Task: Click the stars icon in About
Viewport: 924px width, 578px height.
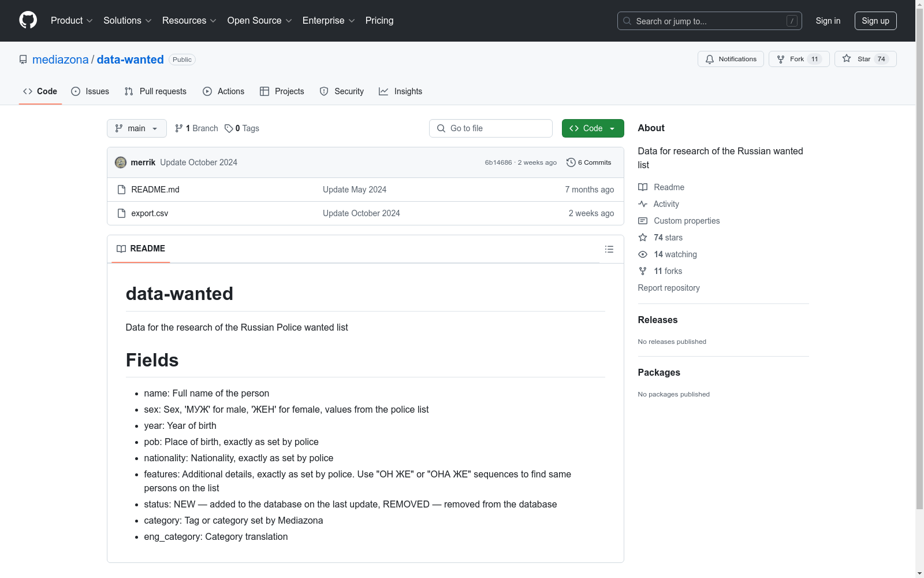Action: point(643,238)
